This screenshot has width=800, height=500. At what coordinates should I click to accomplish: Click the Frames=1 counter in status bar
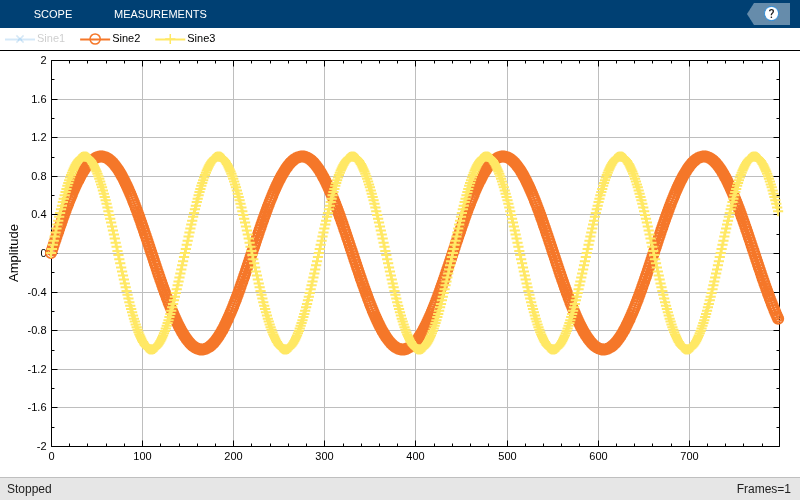tap(764, 489)
